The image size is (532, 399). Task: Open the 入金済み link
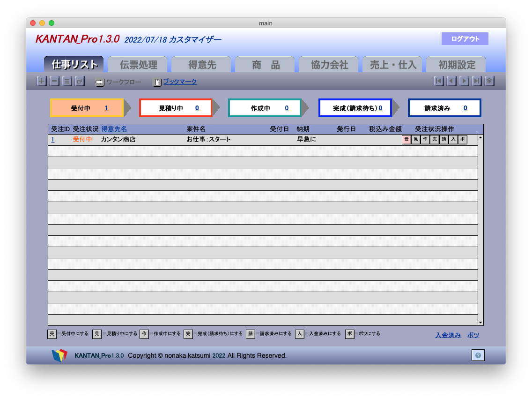click(448, 335)
